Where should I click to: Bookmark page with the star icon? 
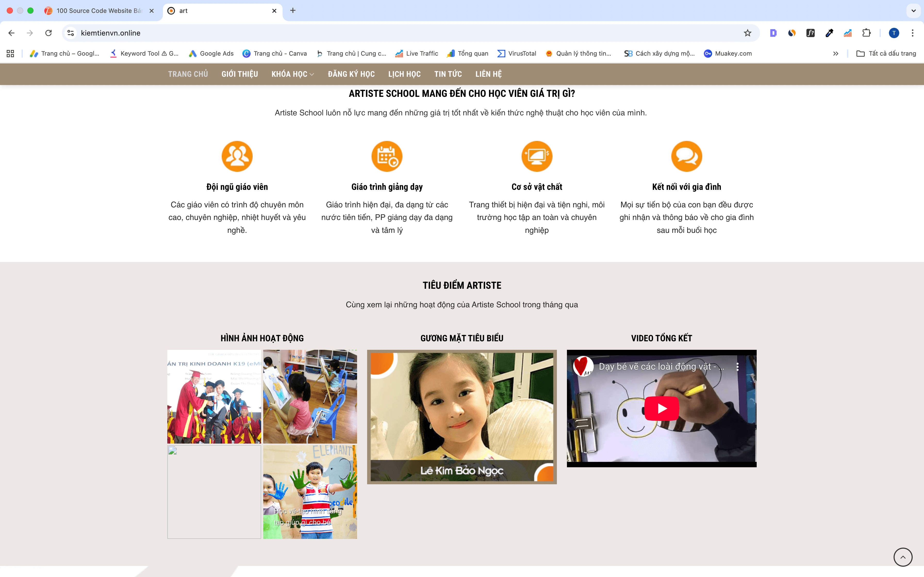[x=747, y=33]
